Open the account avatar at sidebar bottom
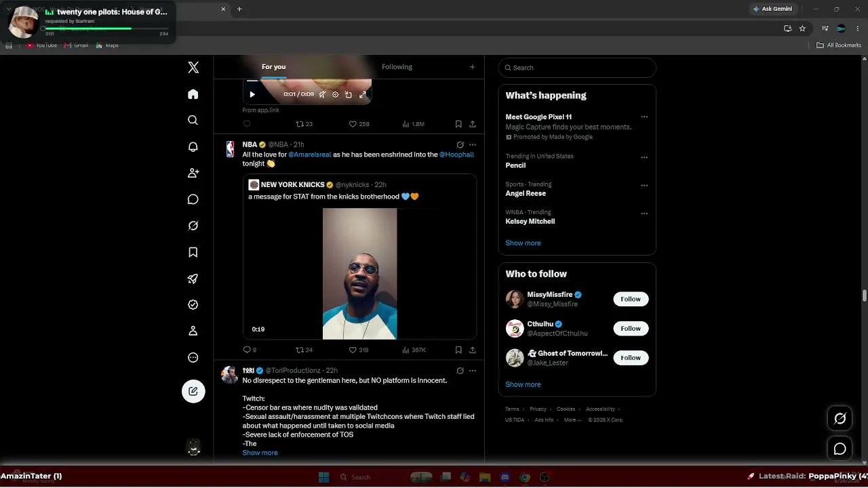The image size is (868, 488). (193, 447)
